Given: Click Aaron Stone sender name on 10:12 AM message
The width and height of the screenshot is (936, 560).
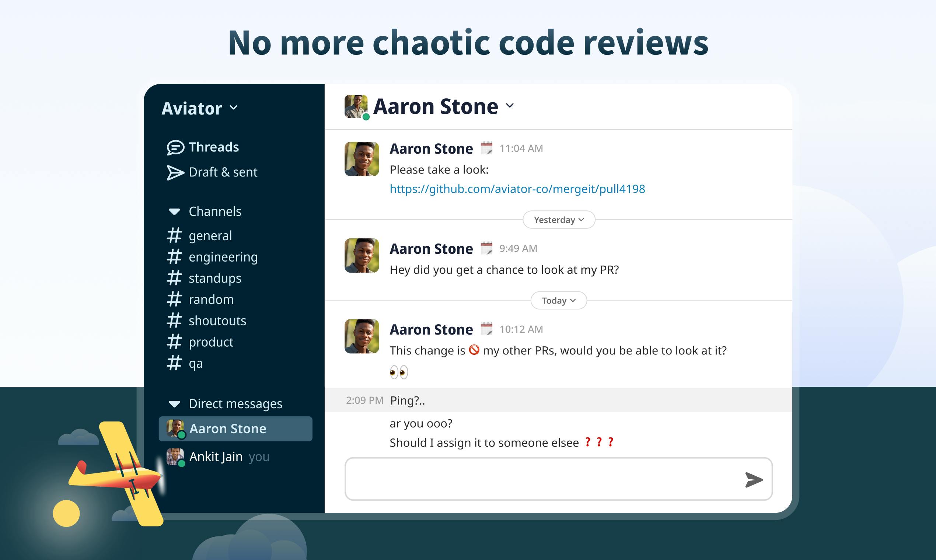Looking at the screenshot, I should (432, 329).
